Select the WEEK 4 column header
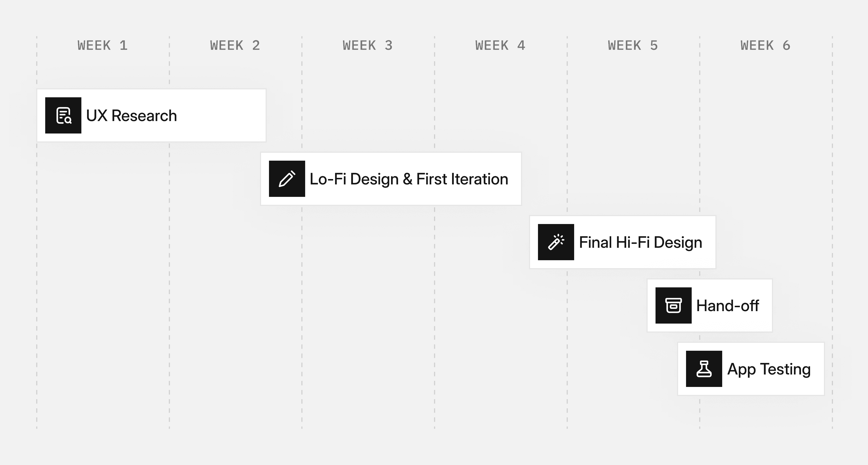Image resolution: width=868 pixels, height=465 pixels. (500, 46)
